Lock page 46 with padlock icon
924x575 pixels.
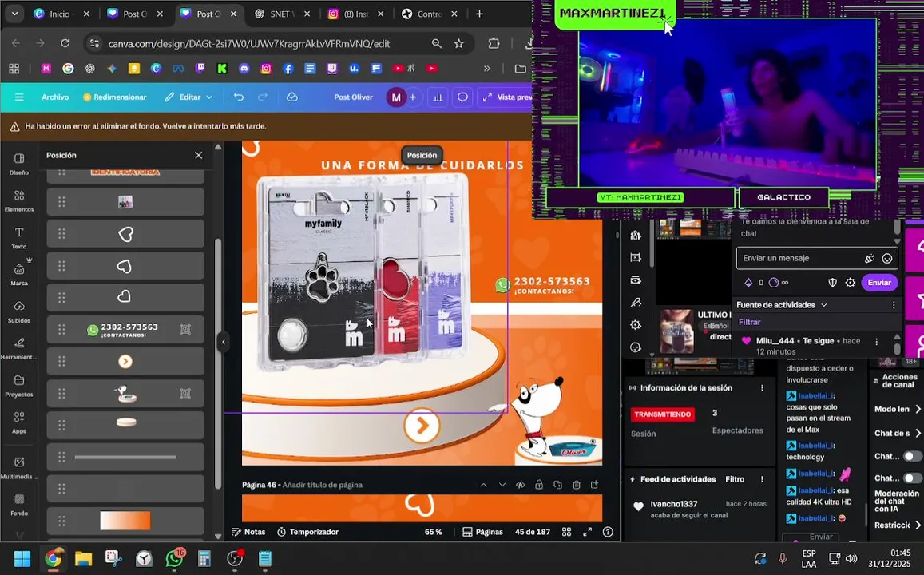point(539,485)
